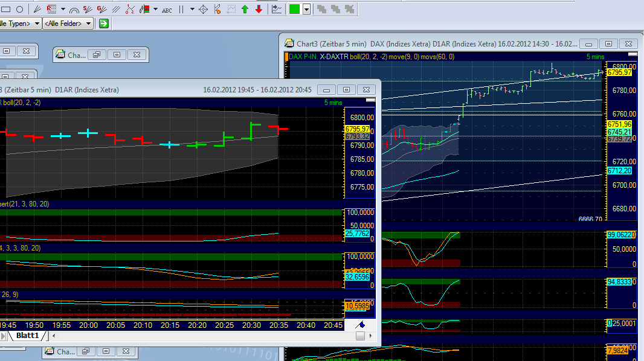This screenshot has height=361, width=644.
Task: Click the parallel lines drawing icon
Action: (x=115, y=9)
